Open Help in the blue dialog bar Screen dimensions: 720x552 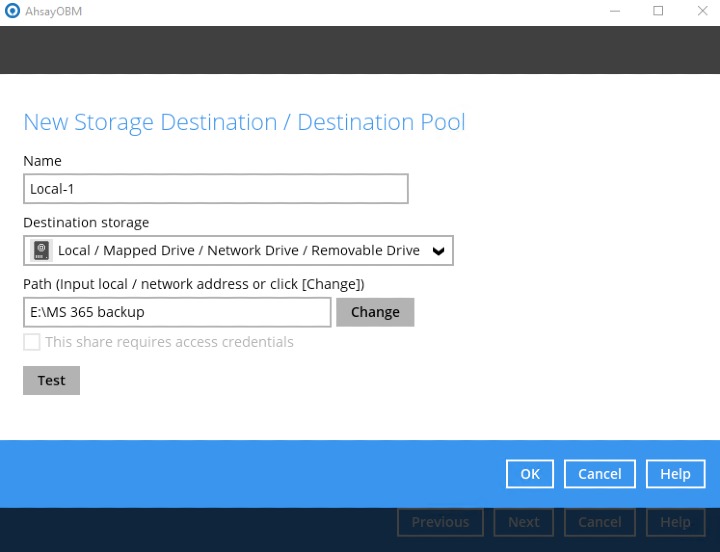coord(675,474)
